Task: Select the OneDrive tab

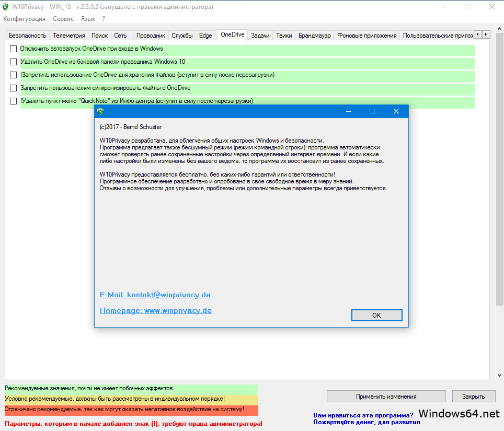Action: [232, 34]
